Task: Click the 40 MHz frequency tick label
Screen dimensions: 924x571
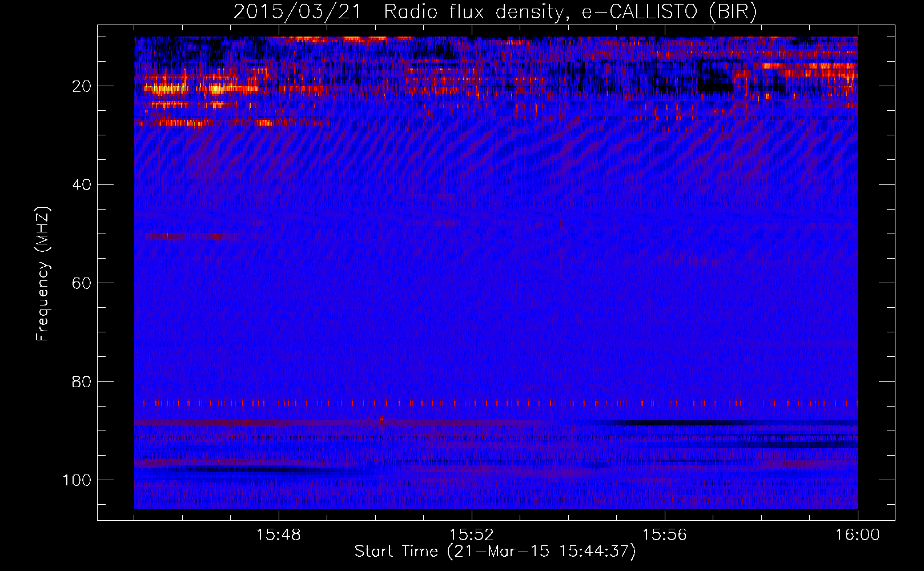Action: 82,185
